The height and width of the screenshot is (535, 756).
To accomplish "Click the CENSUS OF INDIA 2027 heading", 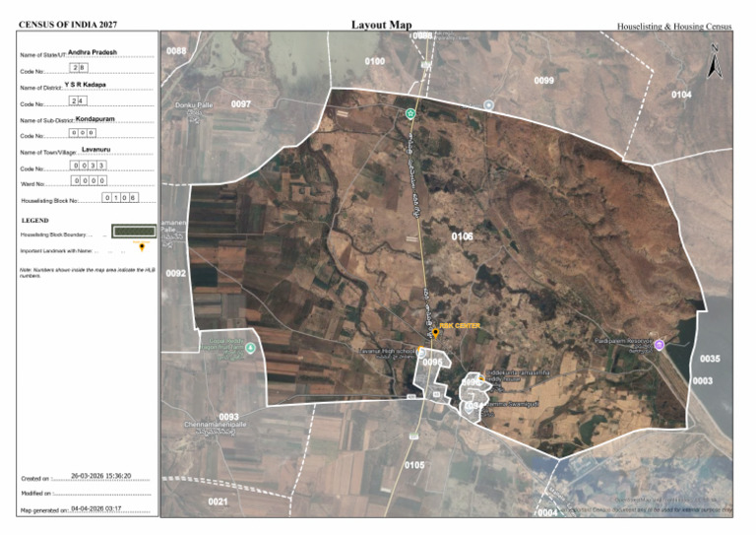I will coord(68,25).
